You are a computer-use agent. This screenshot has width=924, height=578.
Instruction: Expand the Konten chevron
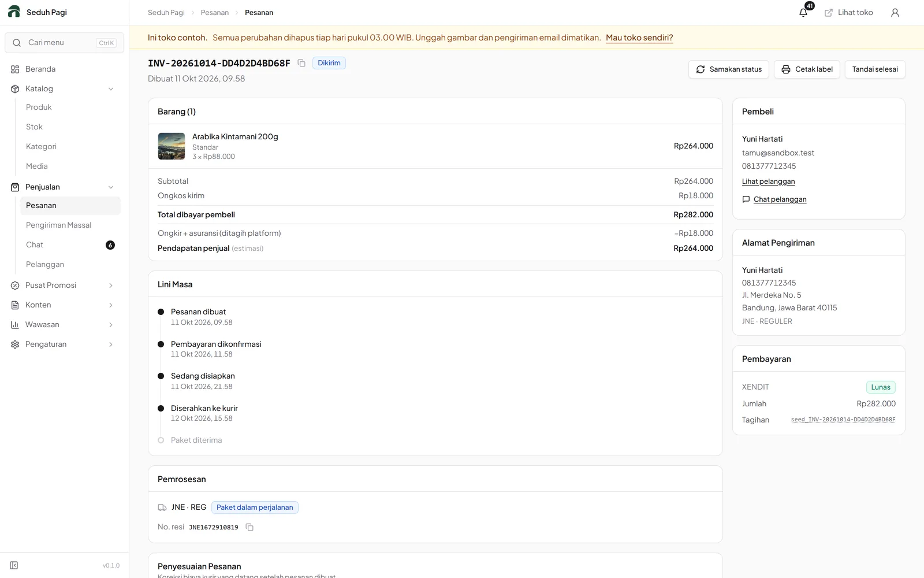coord(111,305)
